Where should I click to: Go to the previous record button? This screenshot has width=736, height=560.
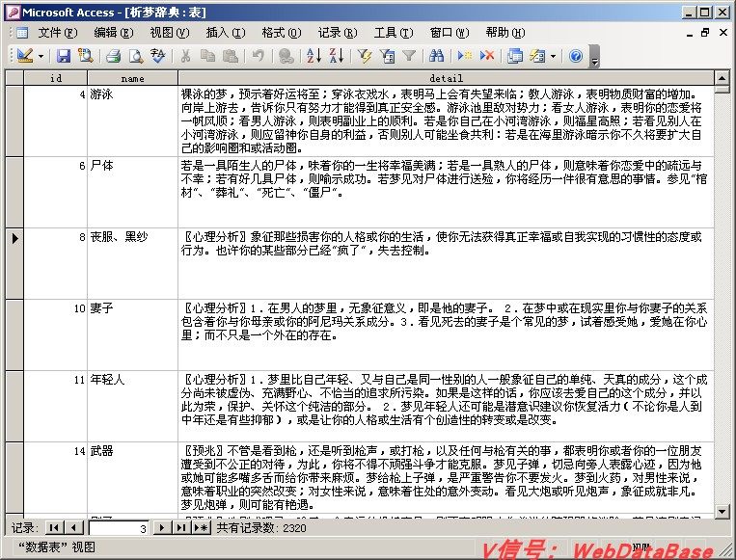pos(73,527)
